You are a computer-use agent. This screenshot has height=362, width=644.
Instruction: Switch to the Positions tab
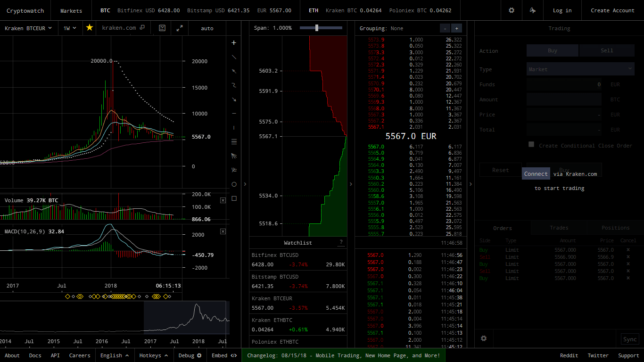pos(615,228)
